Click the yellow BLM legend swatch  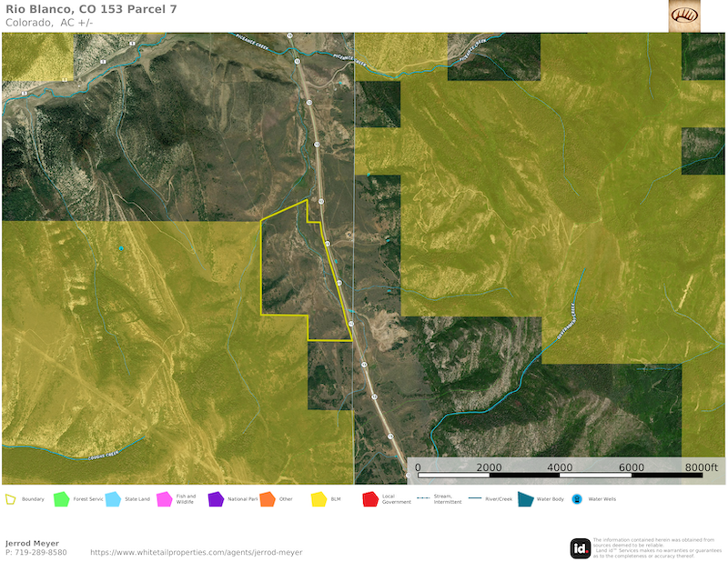pyautogui.click(x=318, y=499)
